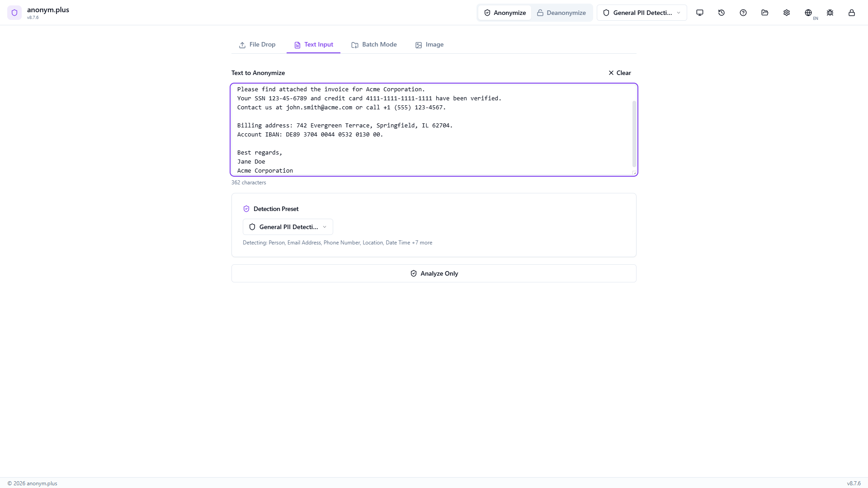Open the folder icon in the toolbar
Image resolution: width=868 pixels, height=488 pixels.
coord(764,13)
